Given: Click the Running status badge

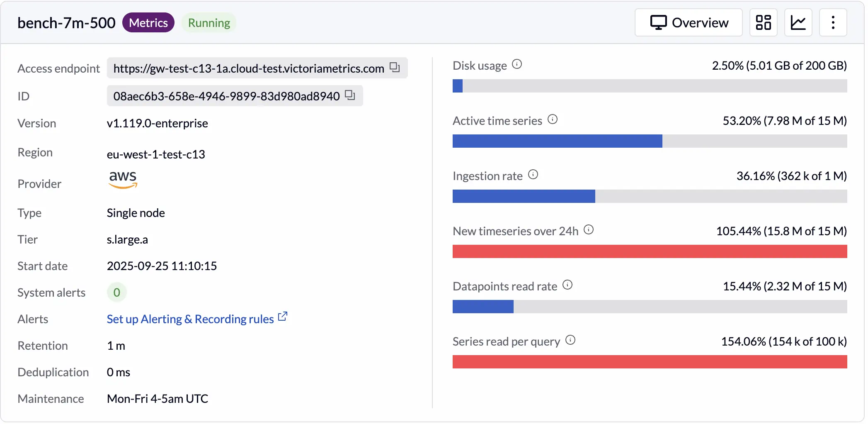Looking at the screenshot, I should (x=209, y=22).
